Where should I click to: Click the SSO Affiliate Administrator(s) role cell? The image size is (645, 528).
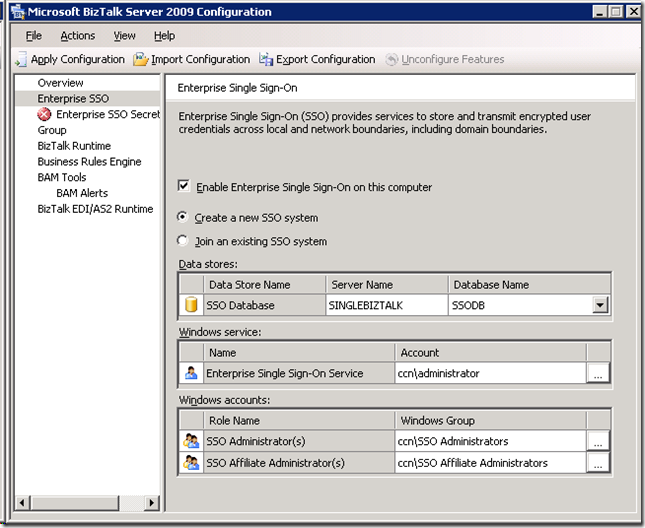[x=299, y=463]
